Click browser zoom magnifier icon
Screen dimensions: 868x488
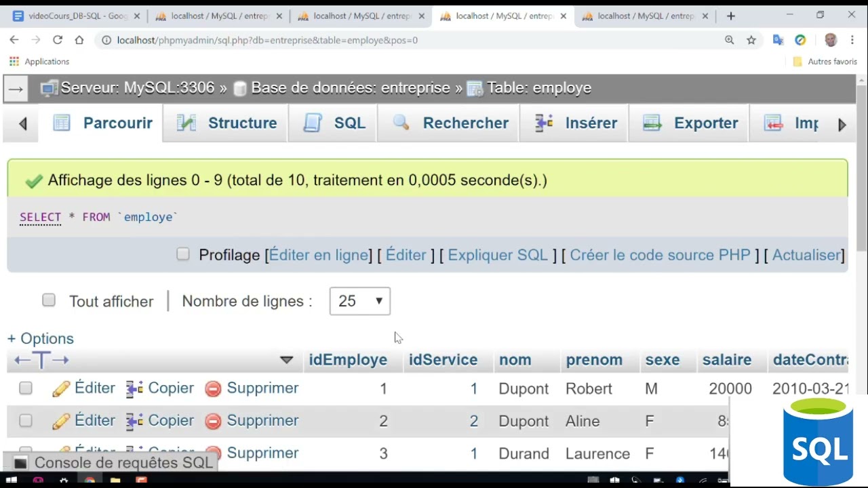(x=730, y=40)
